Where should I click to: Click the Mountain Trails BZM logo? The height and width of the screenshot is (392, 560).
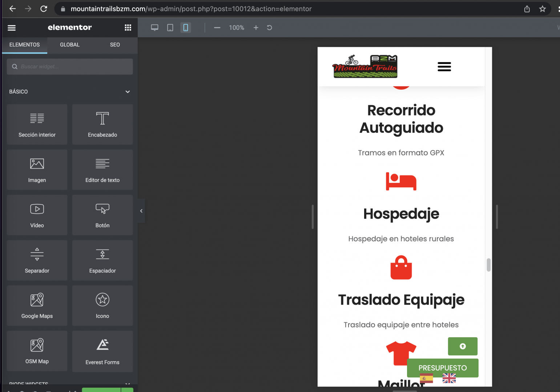(x=365, y=66)
